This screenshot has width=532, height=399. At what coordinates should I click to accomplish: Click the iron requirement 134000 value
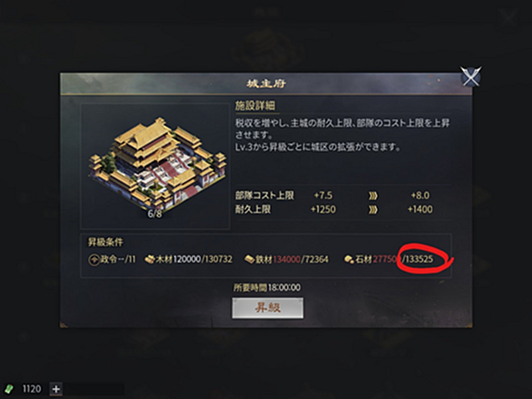287,259
